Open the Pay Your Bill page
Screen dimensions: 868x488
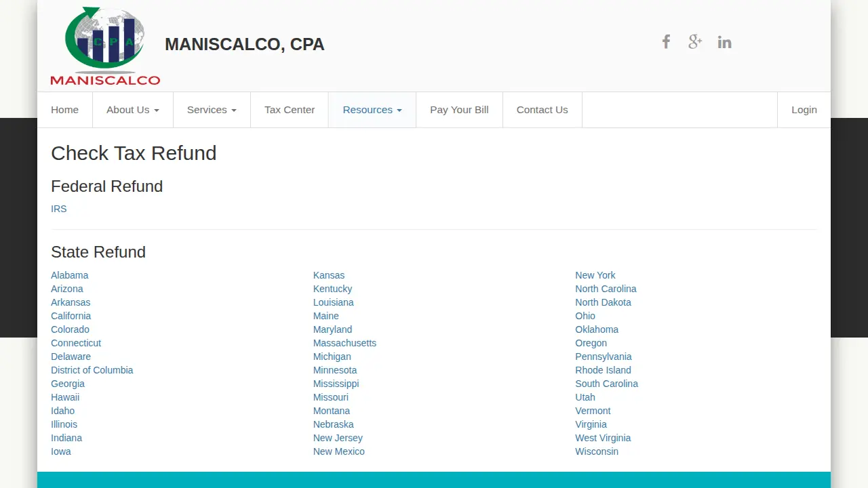(x=459, y=110)
